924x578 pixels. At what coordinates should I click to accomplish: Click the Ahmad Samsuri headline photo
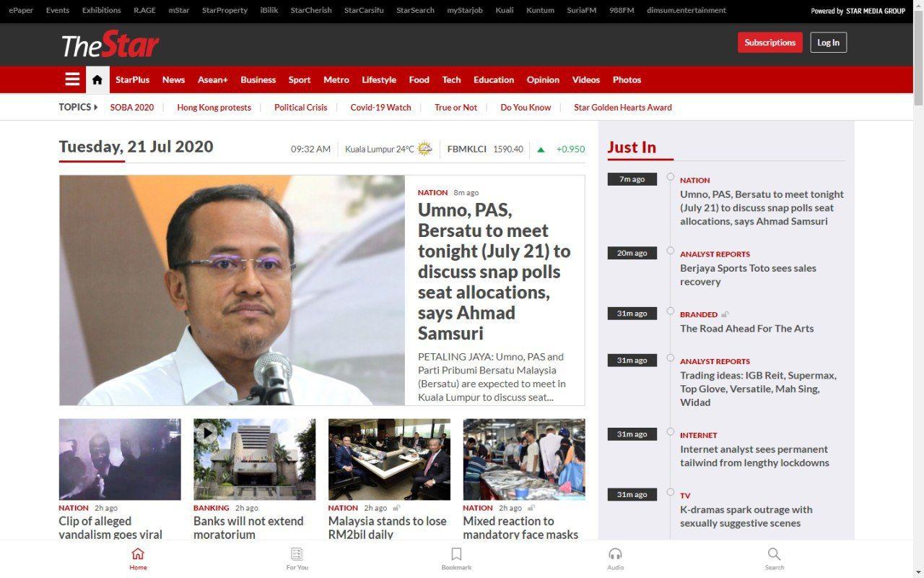point(232,290)
